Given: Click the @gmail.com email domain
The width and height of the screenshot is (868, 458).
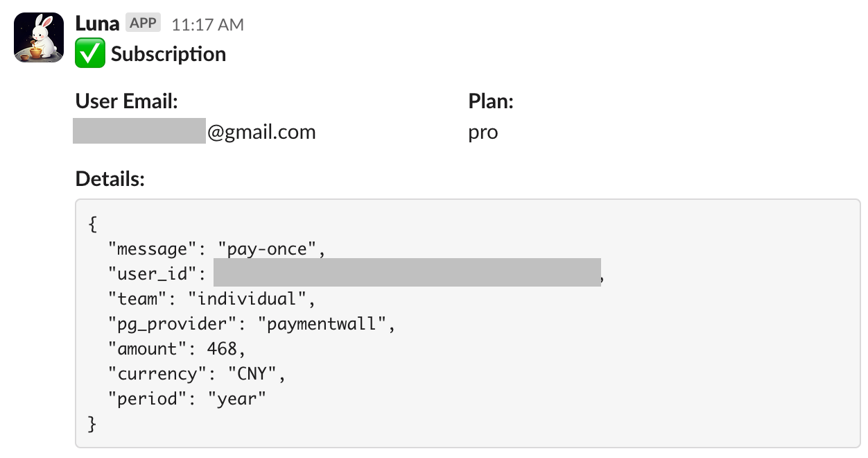Looking at the screenshot, I should click(x=261, y=131).
